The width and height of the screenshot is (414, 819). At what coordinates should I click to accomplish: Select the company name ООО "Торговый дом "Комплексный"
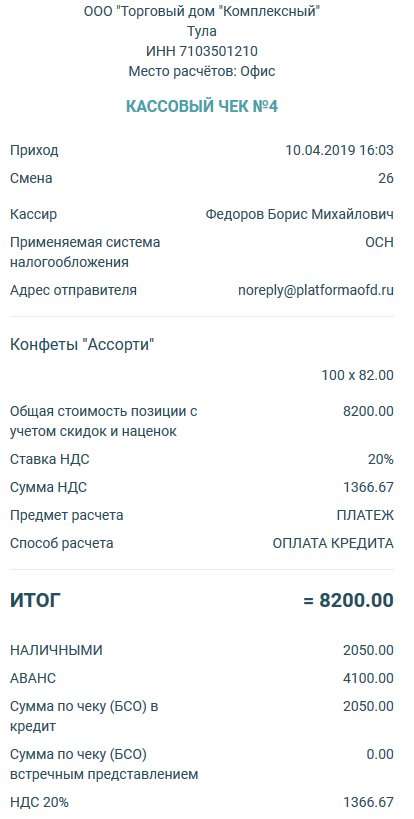point(202,11)
